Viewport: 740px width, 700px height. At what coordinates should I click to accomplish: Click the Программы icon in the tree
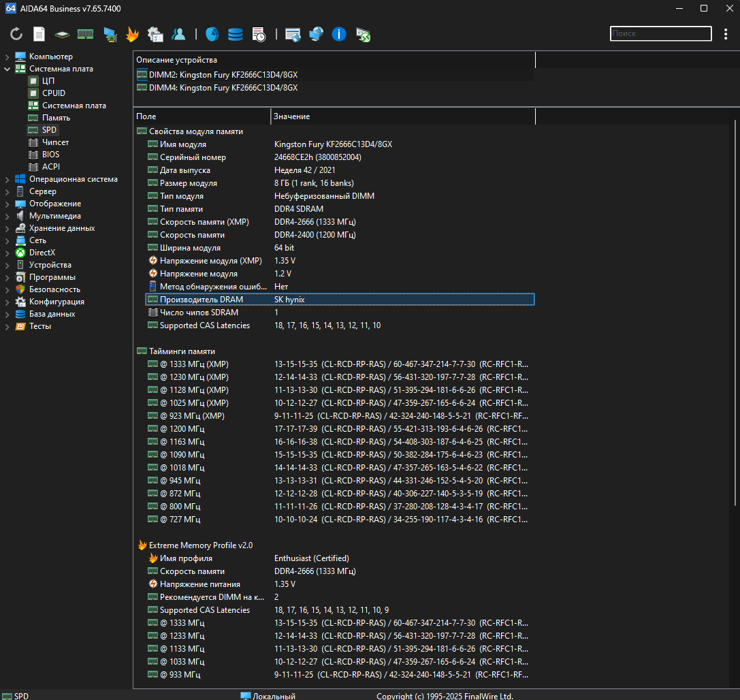click(x=20, y=277)
